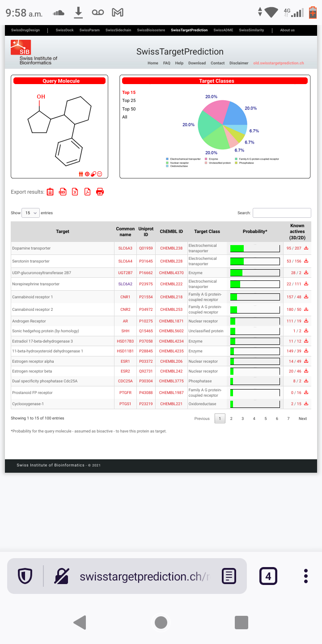Select Top 50 target classes
Viewport: 322px width, 644px height.
click(x=129, y=109)
